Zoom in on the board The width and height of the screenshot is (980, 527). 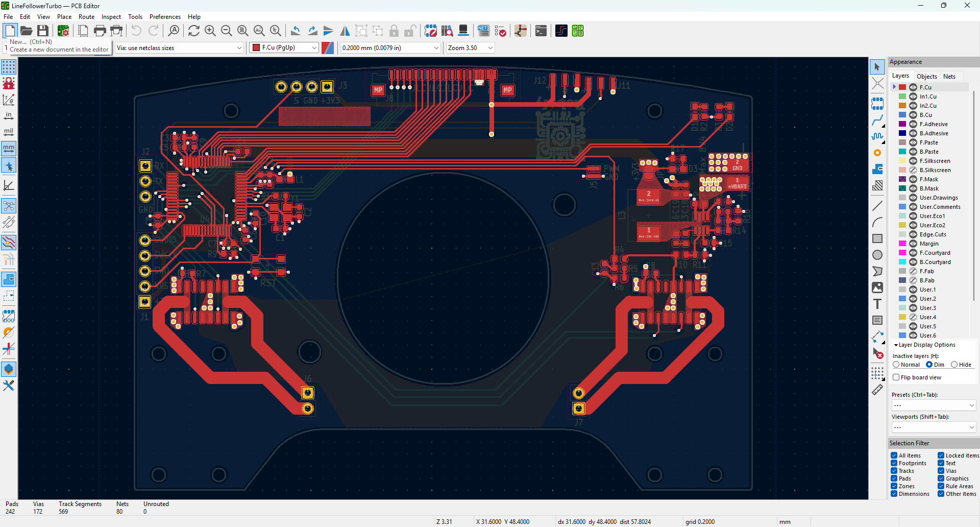pos(210,31)
